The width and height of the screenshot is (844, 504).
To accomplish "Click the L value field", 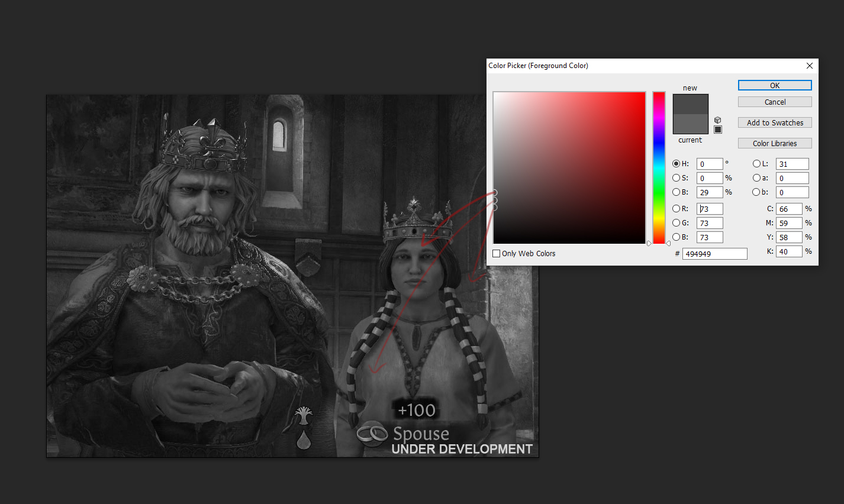I will pyautogui.click(x=792, y=164).
